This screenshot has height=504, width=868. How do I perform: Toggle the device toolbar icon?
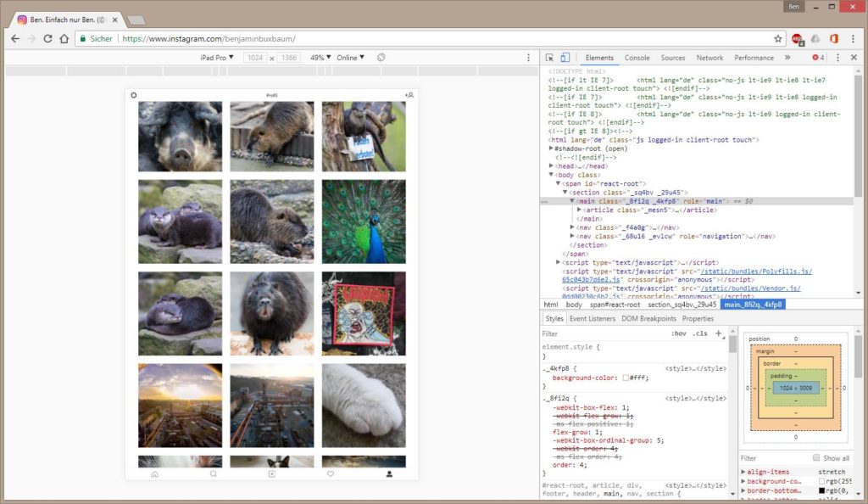(565, 58)
